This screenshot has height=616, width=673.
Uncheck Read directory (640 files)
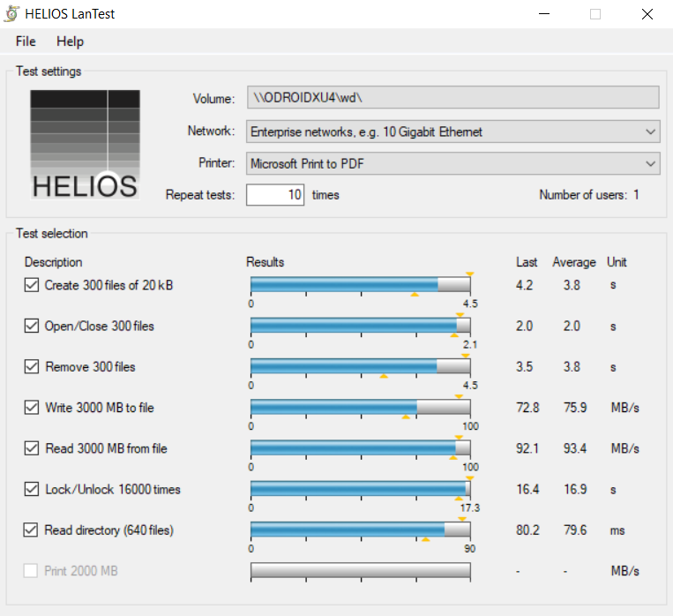pos(32,530)
